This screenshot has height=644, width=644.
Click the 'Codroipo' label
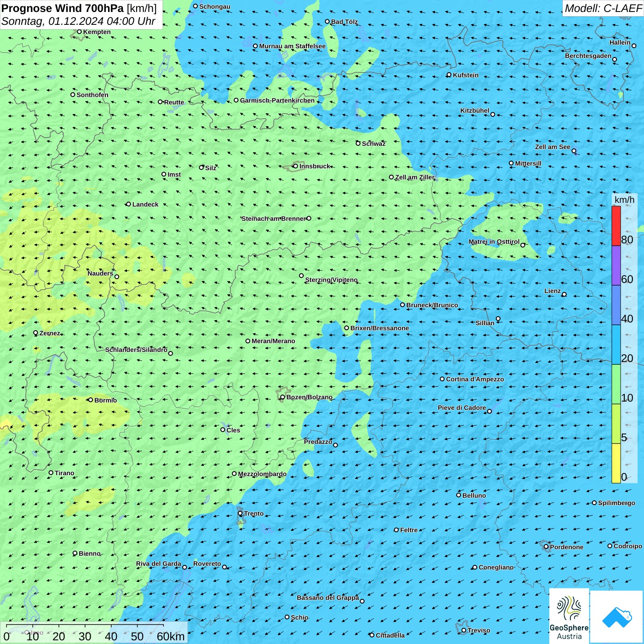(628, 546)
